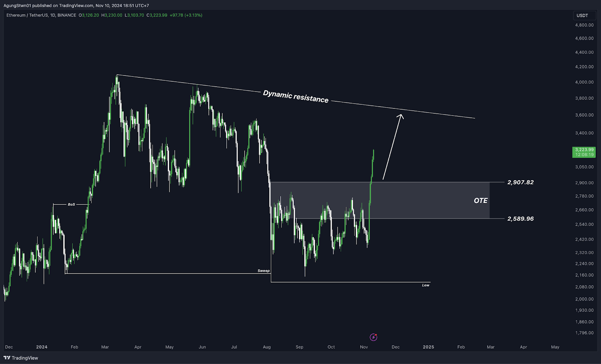Image resolution: width=601 pixels, height=364 pixels.
Task: Click the 1,796.00 price axis label
Action: tap(584, 333)
